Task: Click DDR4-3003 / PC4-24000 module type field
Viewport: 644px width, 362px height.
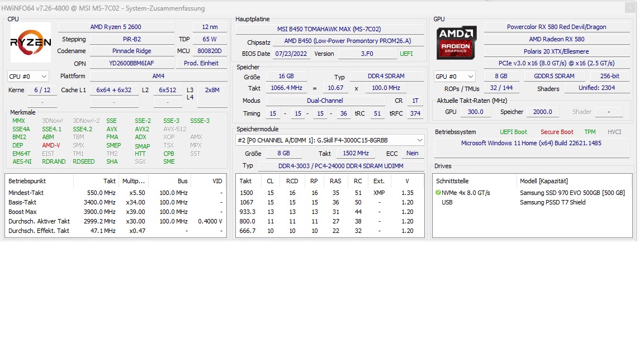Action: [x=341, y=166]
